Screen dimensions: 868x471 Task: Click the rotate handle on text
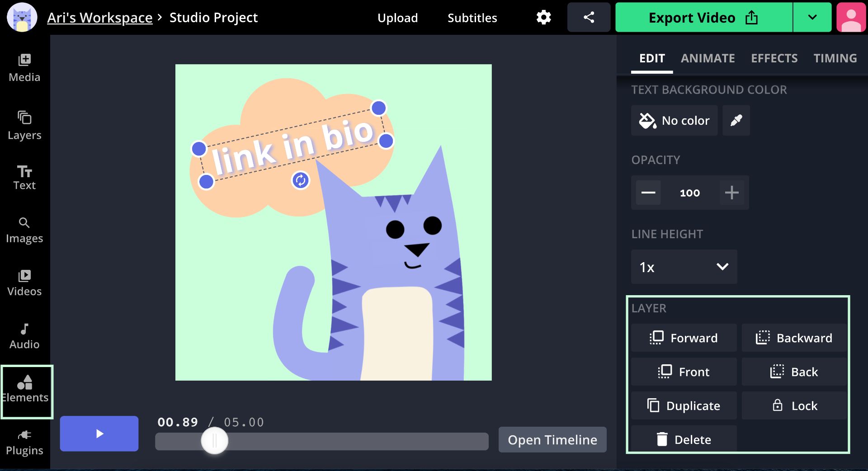tap(300, 180)
